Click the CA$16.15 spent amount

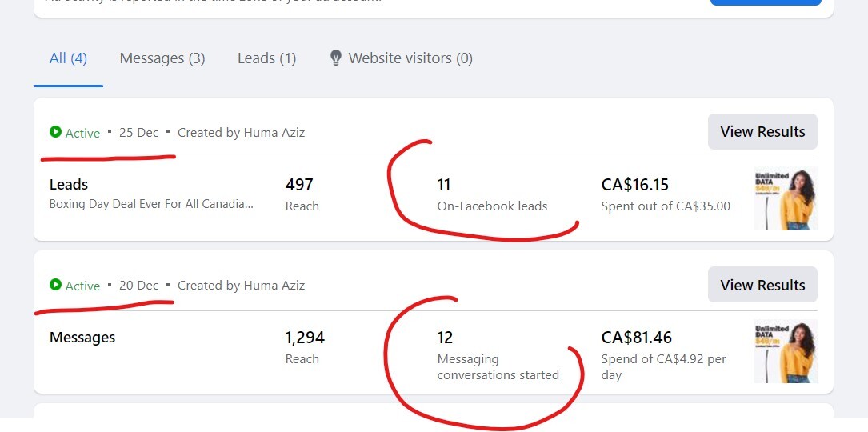point(634,186)
